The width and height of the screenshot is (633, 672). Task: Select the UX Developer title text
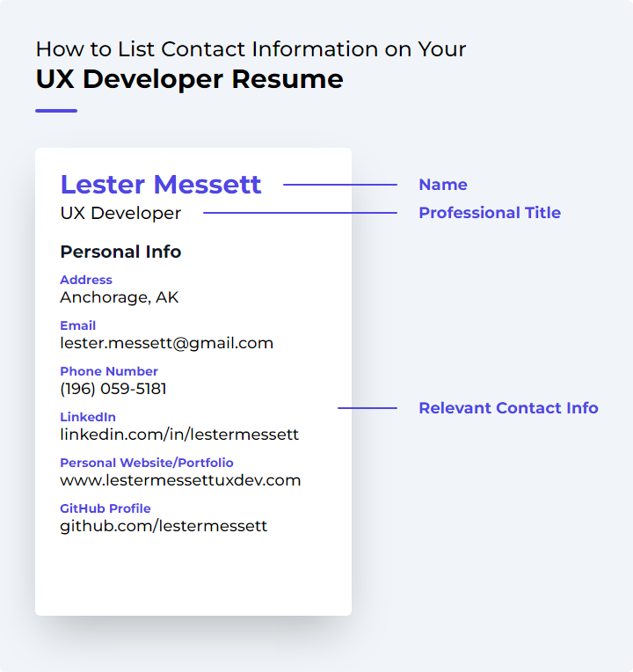coord(120,214)
